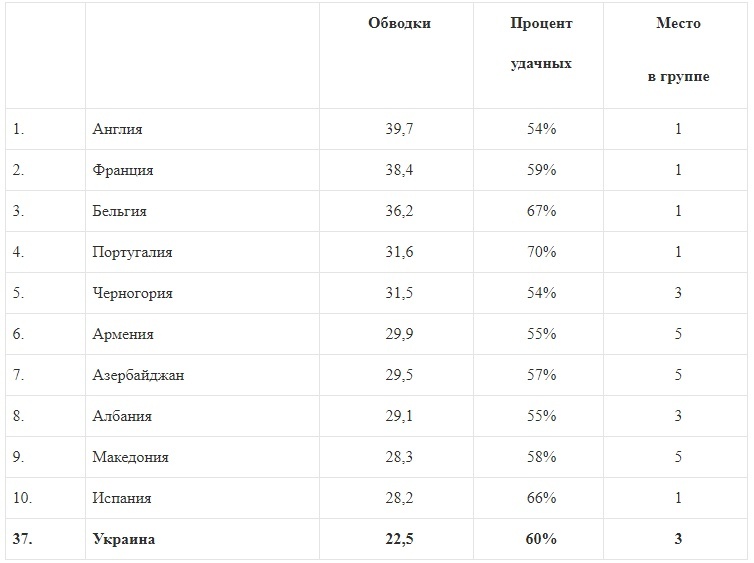Viewport: 754px width, 563px height.
Task: Click the Португалия row name
Action: point(132,252)
